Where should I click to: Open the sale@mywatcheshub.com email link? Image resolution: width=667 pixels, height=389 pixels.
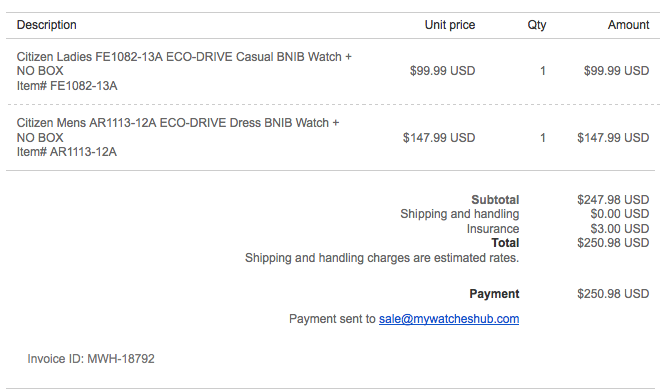[449, 319]
